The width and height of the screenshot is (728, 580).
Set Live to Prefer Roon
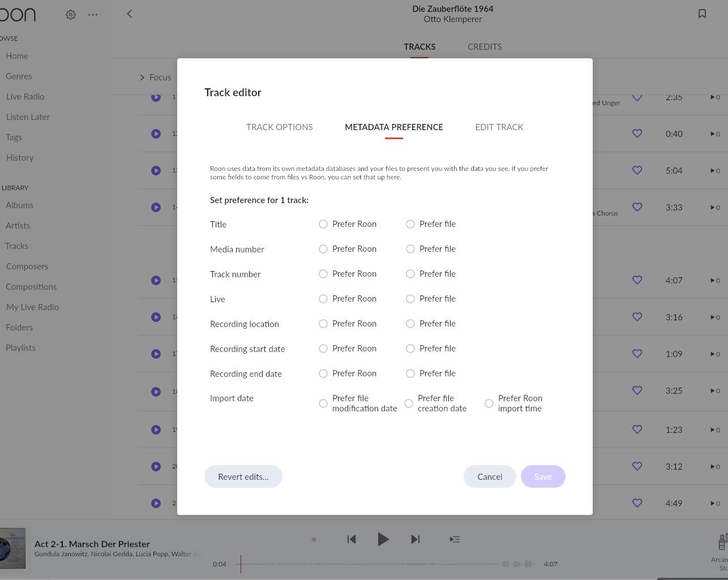323,299
